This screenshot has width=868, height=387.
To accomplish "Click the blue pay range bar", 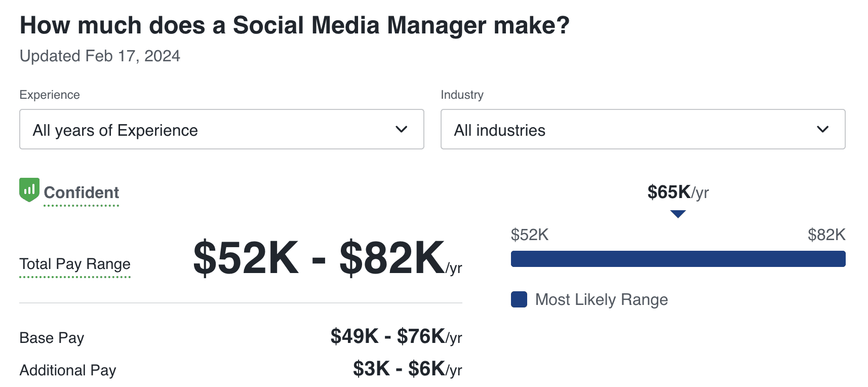I will (x=678, y=259).
